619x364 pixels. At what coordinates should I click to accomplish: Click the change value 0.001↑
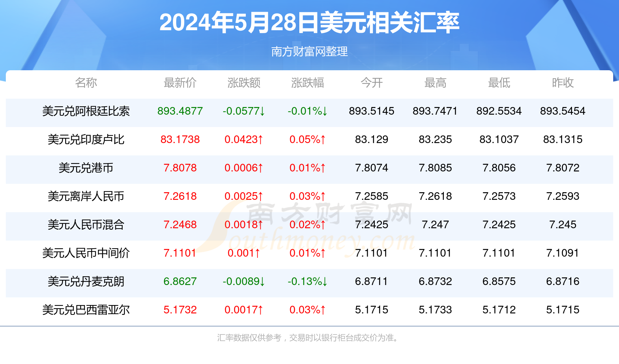click(244, 253)
